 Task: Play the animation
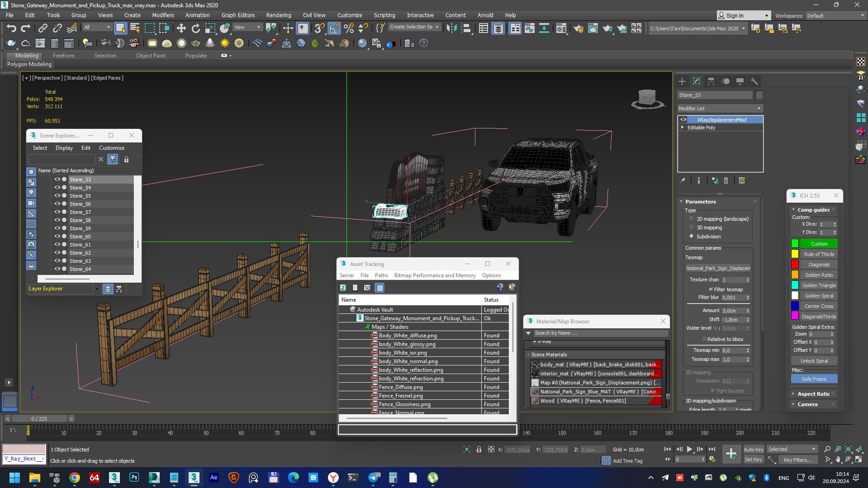tap(689, 450)
